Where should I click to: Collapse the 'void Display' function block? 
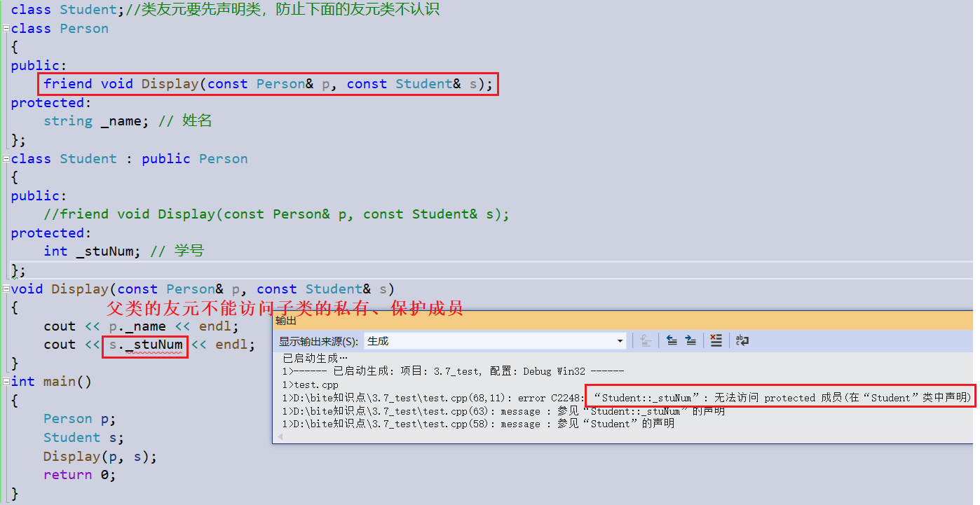point(6,289)
